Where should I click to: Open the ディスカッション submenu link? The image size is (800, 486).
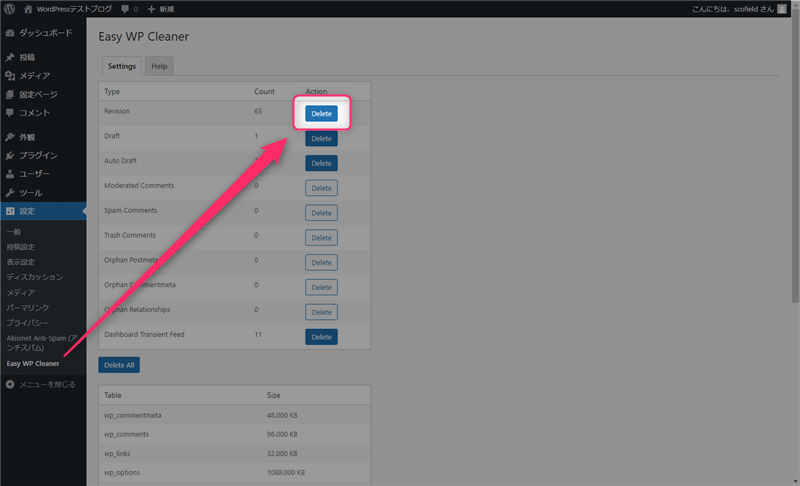click(35, 277)
